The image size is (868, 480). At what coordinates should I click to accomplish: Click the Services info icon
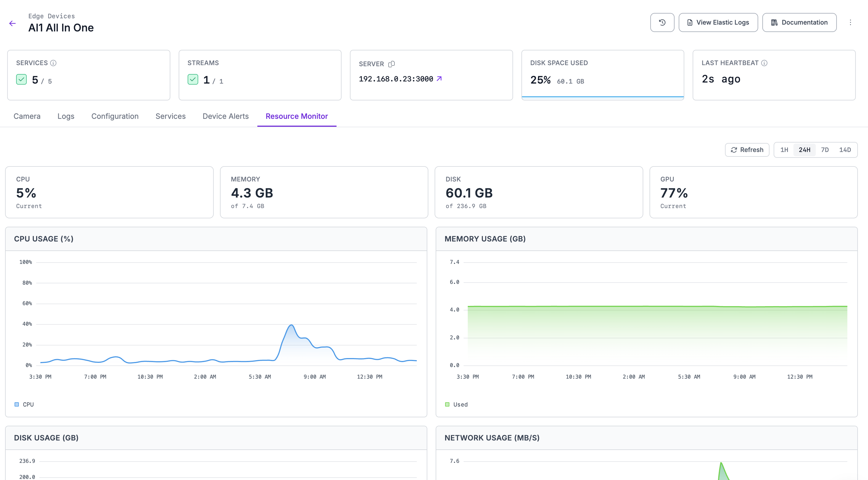point(53,63)
